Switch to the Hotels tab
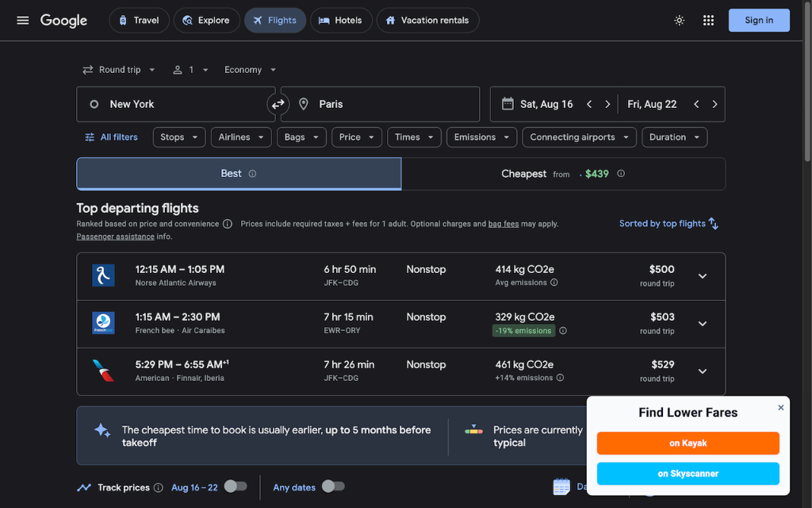 click(x=339, y=21)
